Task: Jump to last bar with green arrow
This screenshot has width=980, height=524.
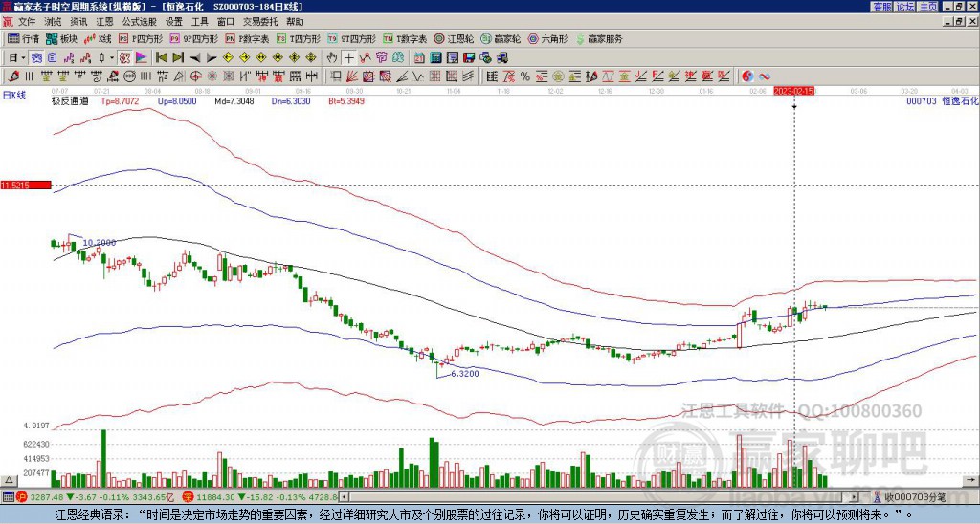Action: (x=177, y=57)
